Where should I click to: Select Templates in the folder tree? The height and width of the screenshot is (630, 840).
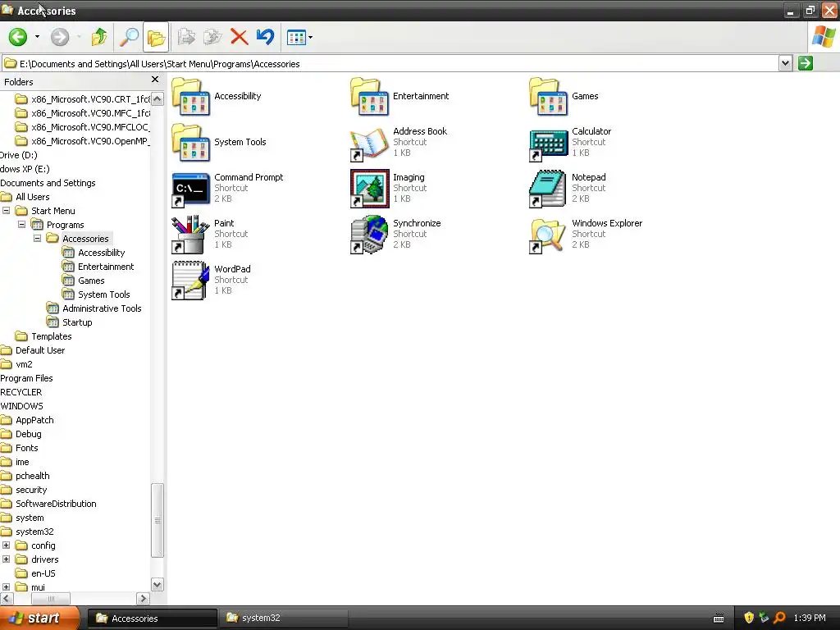point(52,336)
